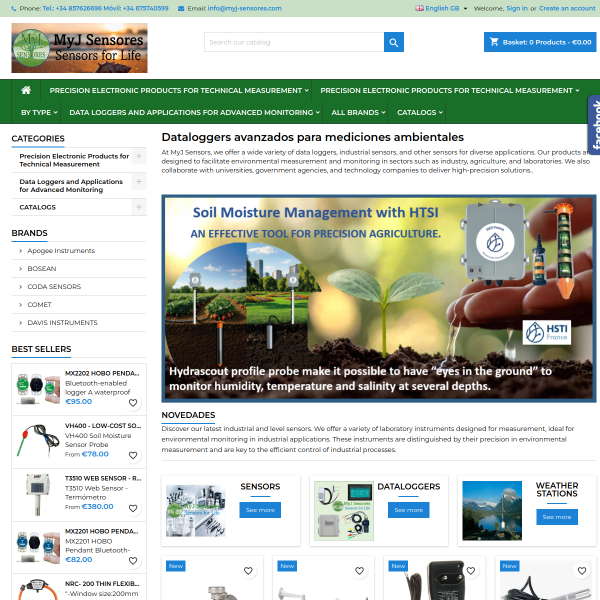Open DATALOGGERS category thumbnail image

(344, 511)
